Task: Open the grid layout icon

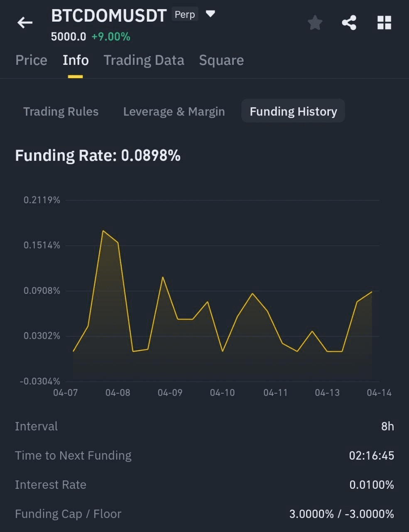Action: click(x=384, y=23)
